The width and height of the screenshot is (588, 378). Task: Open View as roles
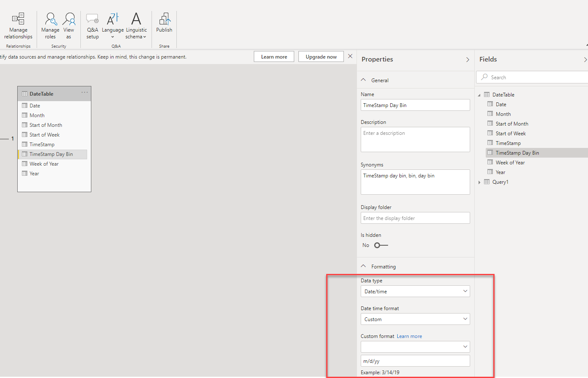69,26
